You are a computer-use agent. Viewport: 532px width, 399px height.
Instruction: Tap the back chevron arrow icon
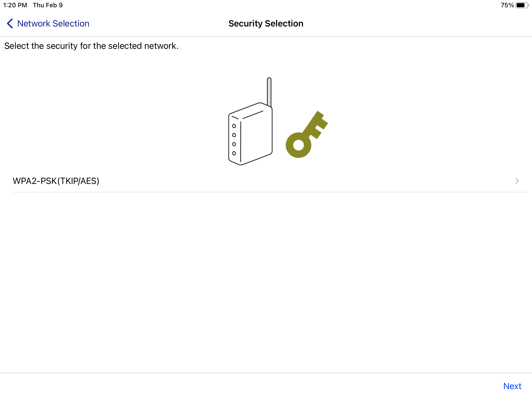coord(10,23)
